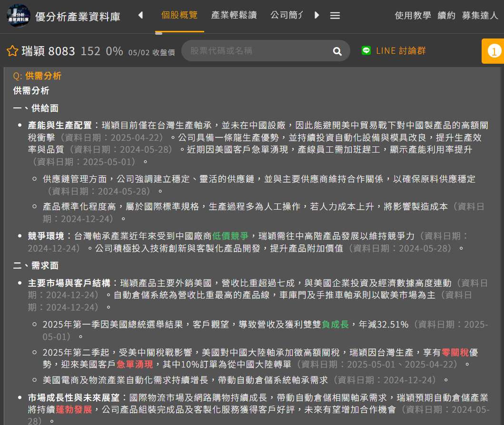Screen dimensions: 504x425
Task: Click the 一、供給面 section heading
Action: coord(36,108)
